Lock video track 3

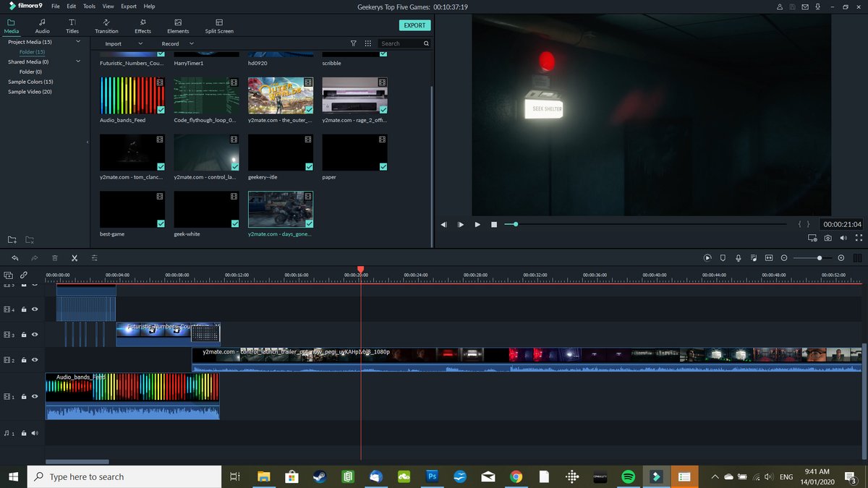tap(24, 335)
